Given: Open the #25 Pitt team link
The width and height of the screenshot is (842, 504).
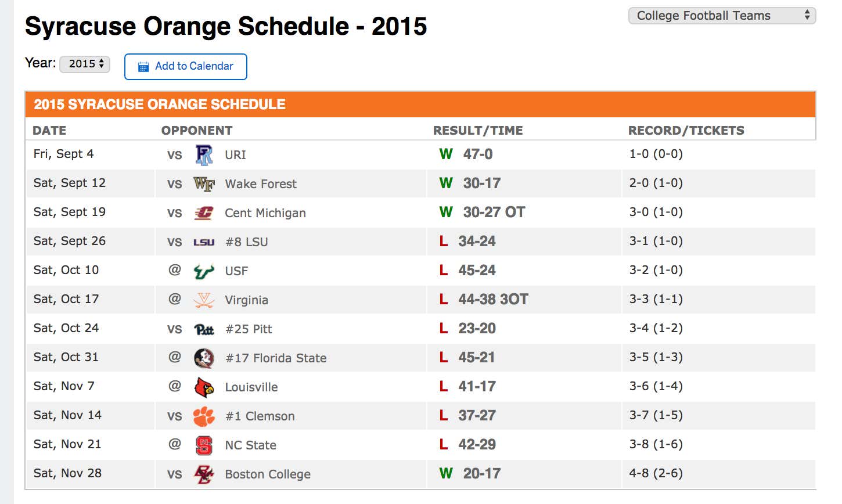Looking at the screenshot, I should [x=249, y=329].
